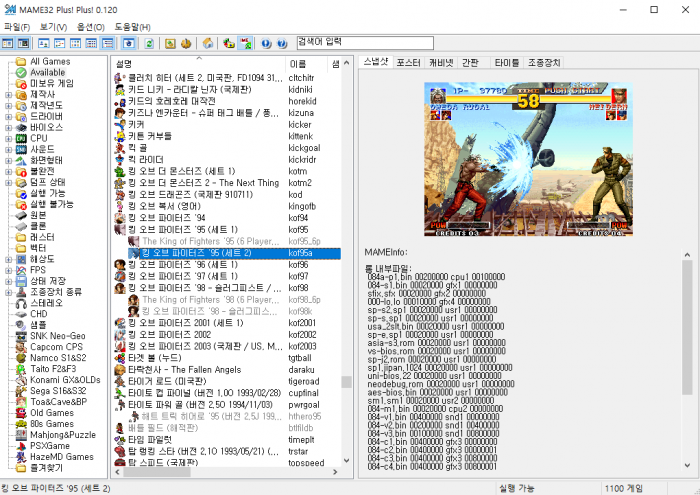Expand the 화면형태 tree node
The width and height of the screenshot is (700, 495).
pyautogui.click(x=8, y=160)
